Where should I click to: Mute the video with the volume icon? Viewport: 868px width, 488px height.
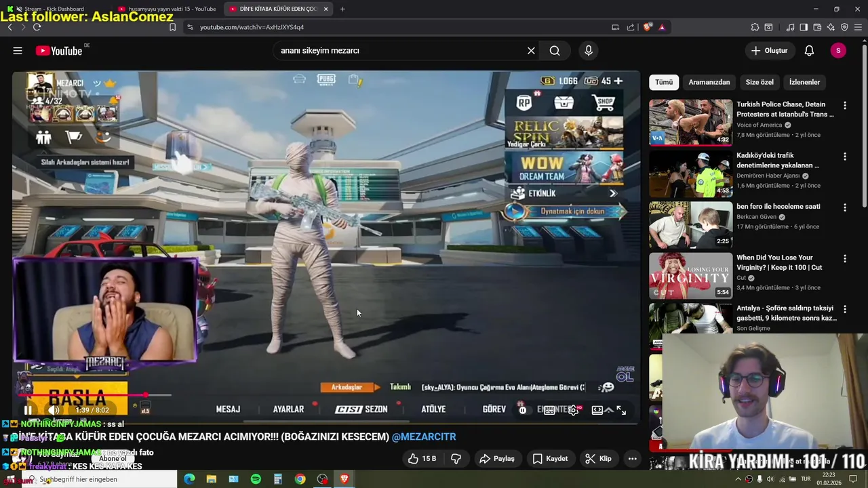[54, 410]
